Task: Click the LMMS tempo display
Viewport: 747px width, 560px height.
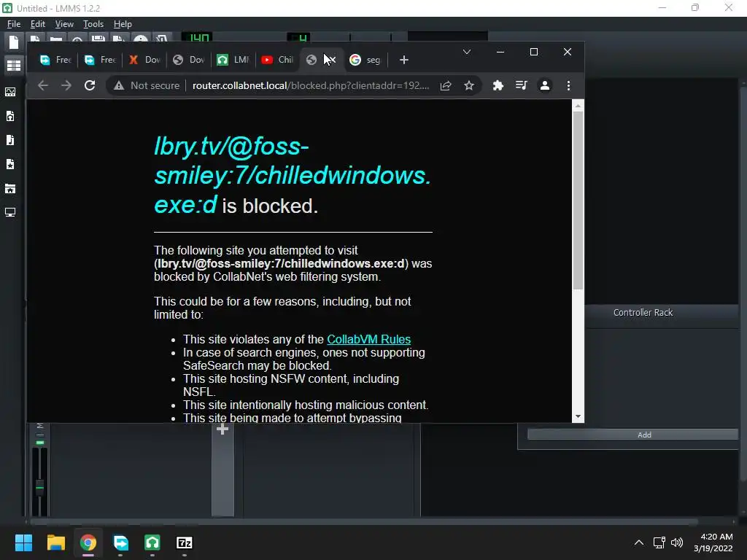Action: click(x=197, y=38)
